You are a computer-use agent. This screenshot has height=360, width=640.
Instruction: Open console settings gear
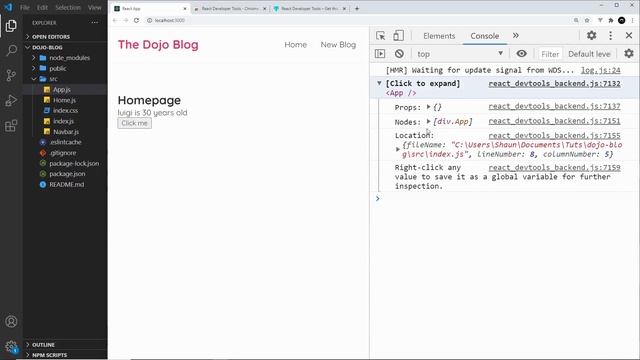coord(629,53)
